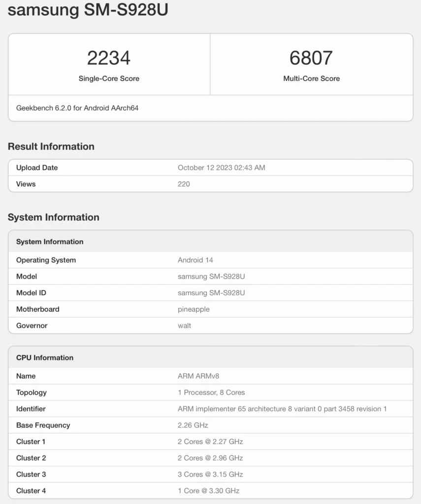Click the 'Cluster 3' row label
This screenshot has width=421, height=504.
[x=31, y=474]
